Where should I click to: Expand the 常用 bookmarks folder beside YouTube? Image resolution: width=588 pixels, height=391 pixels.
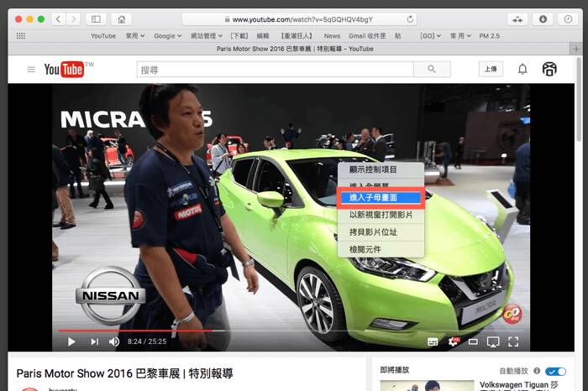click(135, 36)
